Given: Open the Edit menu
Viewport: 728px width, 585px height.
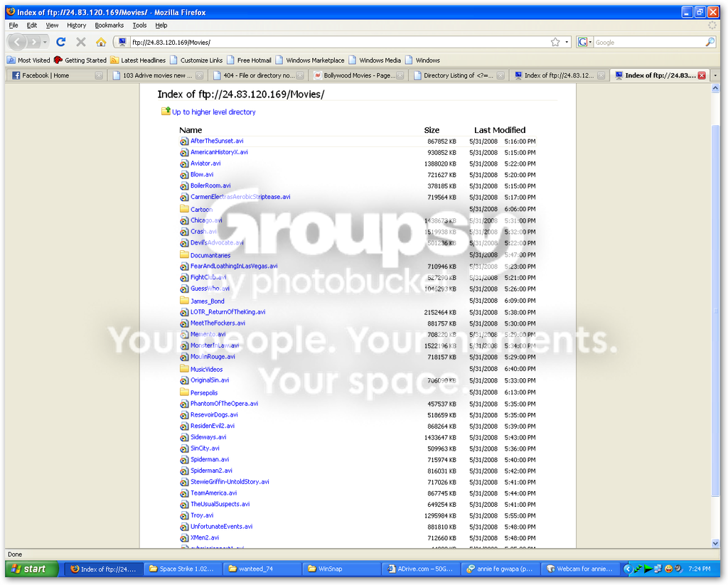Looking at the screenshot, I should [31, 25].
